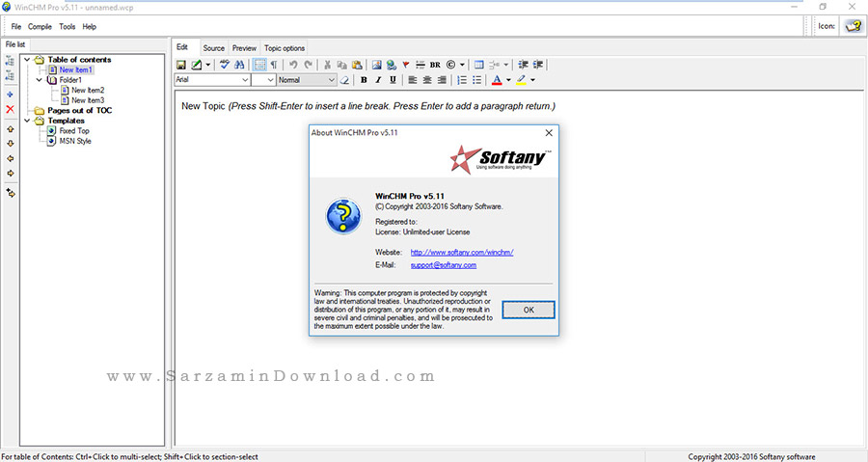Insert an image with picture icon
This screenshot has height=462, width=868.
(x=376, y=65)
